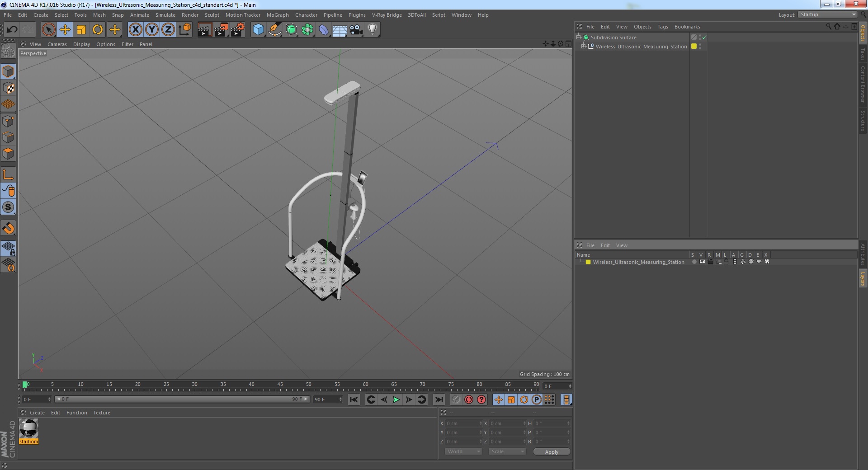Click yellow layer color in Layers panel

(x=588, y=262)
